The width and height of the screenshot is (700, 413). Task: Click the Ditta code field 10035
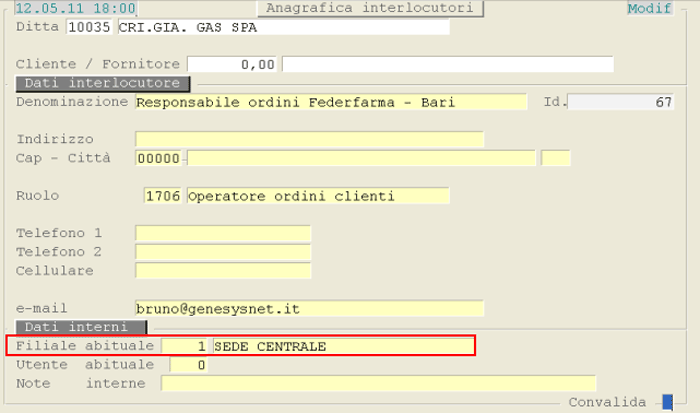click(x=89, y=27)
